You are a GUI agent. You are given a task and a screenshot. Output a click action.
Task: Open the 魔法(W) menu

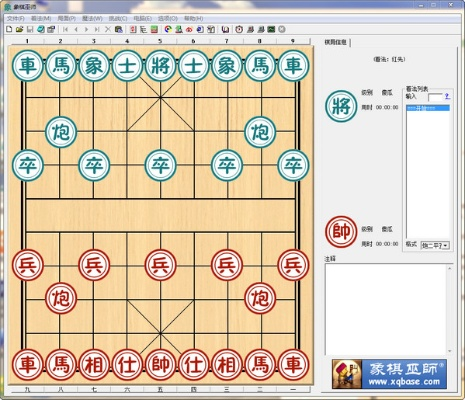pos(92,18)
